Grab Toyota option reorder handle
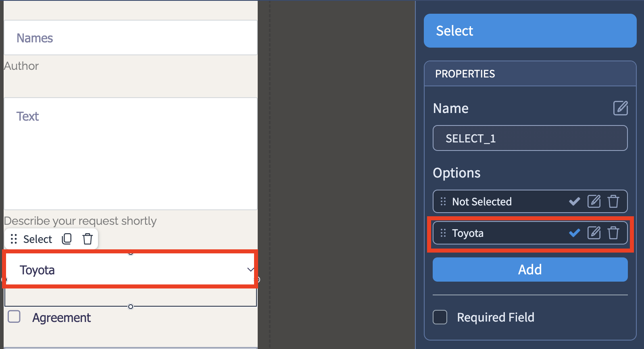This screenshot has width=644, height=349. (x=443, y=233)
